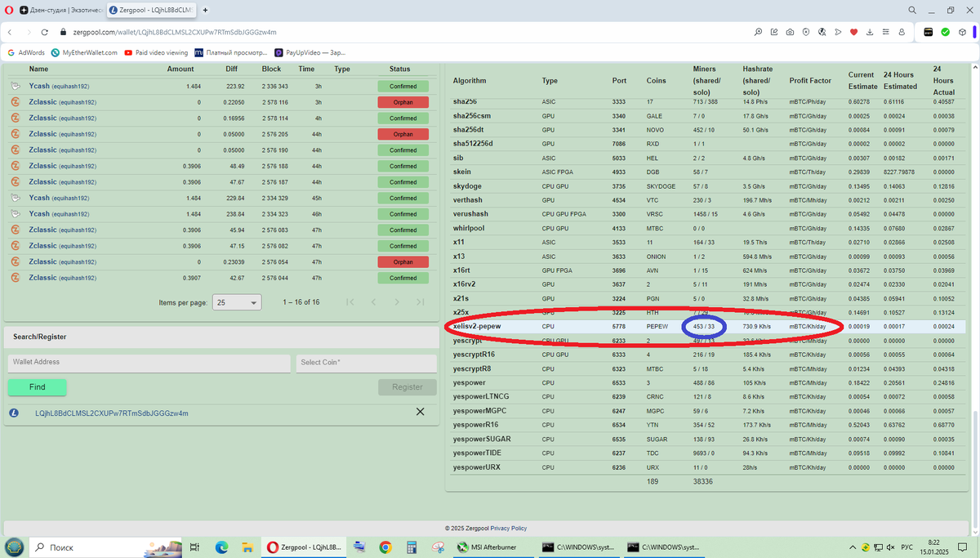Open the browser downloads icon

click(x=870, y=32)
